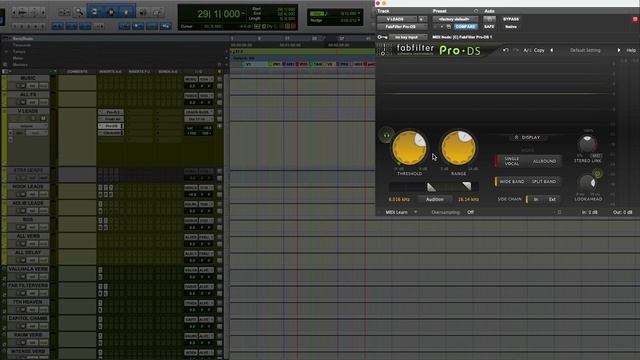Go to next Pro-DS preset arrow
The width and height of the screenshot is (640, 360).
click(x=619, y=50)
